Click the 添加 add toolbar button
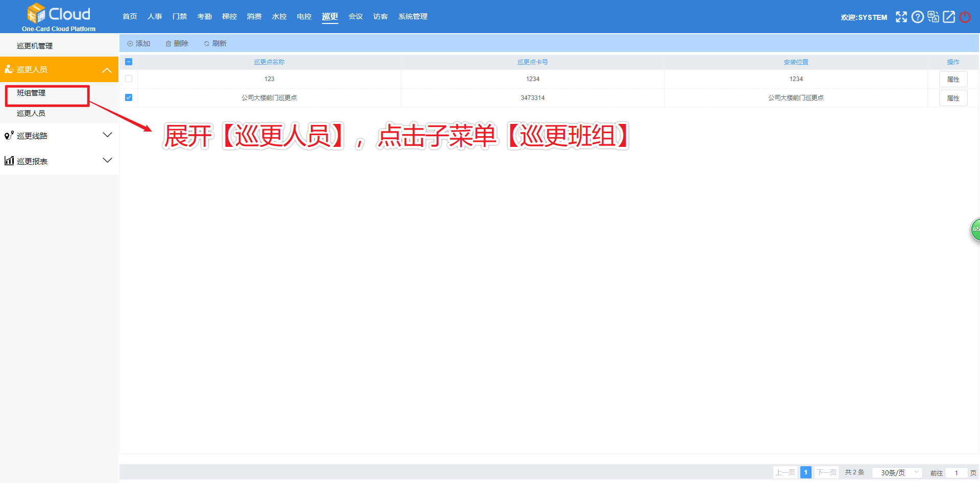Viewport: 980px width, 483px height. pos(139,43)
